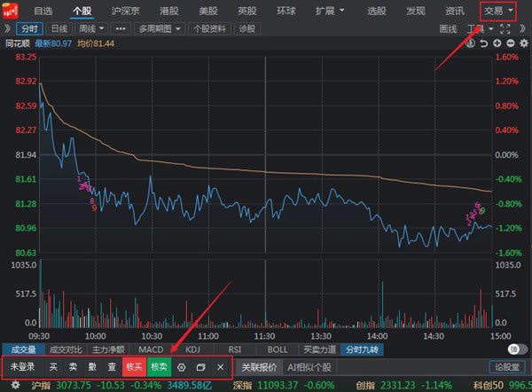532x392 pixels.
Task: Click the app logo icon in top-left
Action: (x=12, y=11)
